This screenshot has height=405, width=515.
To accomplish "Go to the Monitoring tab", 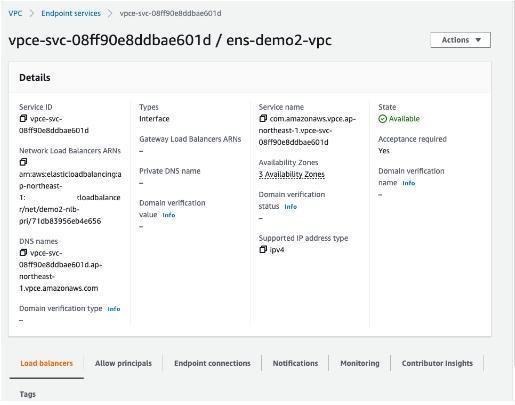I will pos(360,363).
